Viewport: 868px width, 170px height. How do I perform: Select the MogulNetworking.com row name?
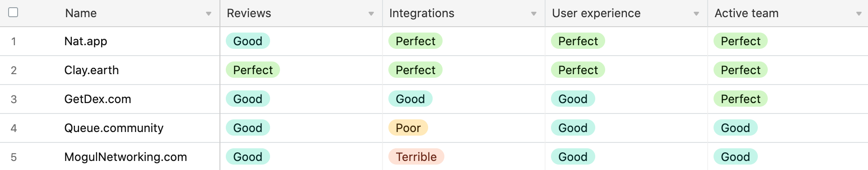[x=126, y=157]
